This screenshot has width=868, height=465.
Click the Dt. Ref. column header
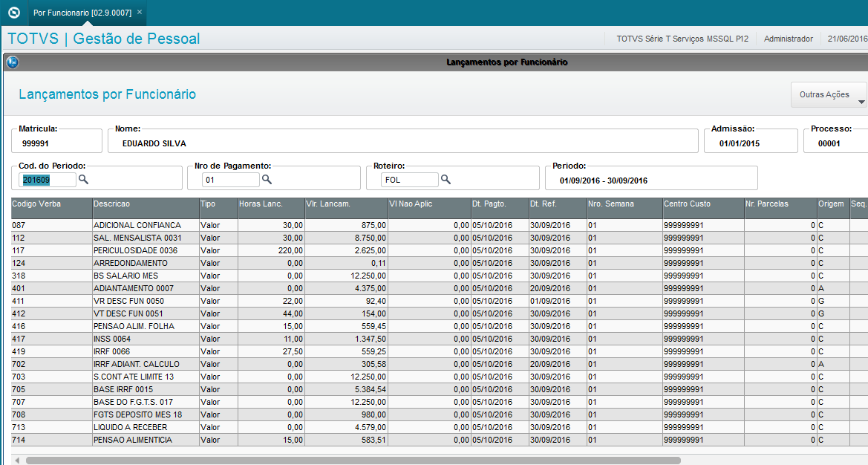558,207
